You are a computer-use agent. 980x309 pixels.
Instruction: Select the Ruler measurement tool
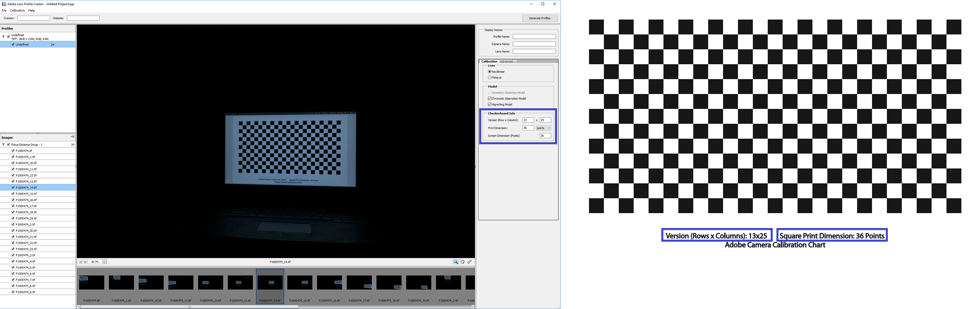pyautogui.click(x=470, y=262)
